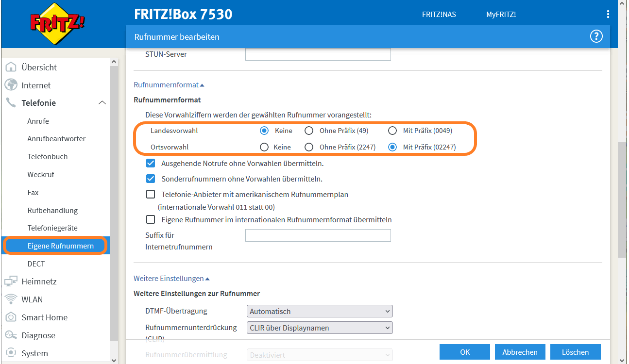Select Ortsvorwahl Mit Präfix (02247)
This screenshot has height=364, width=629.
coord(392,147)
